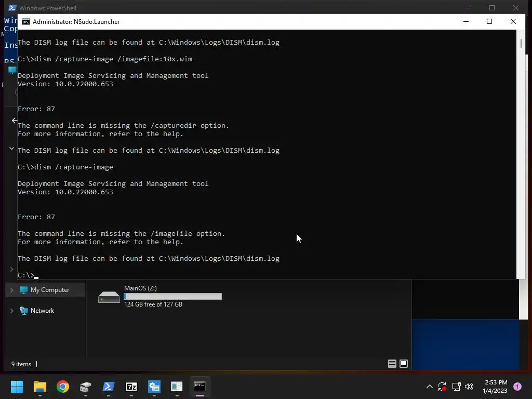Click the MainOS free space usage bar
The image size is (532, 399).
[172, 297]
